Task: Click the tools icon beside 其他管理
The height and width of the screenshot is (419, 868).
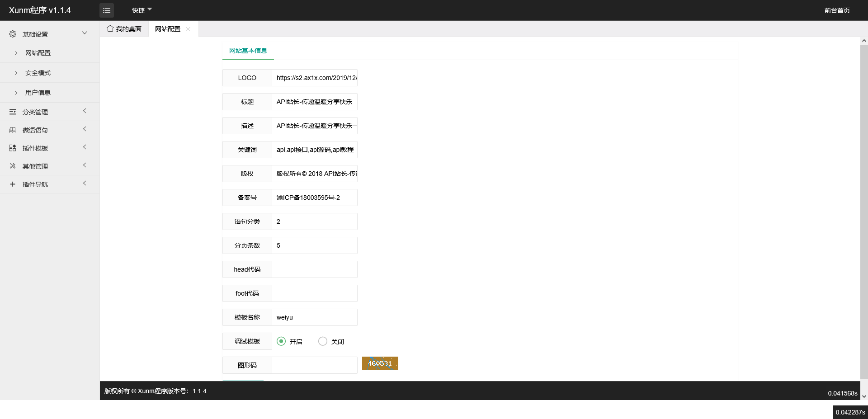Action: tap(13, 166)
